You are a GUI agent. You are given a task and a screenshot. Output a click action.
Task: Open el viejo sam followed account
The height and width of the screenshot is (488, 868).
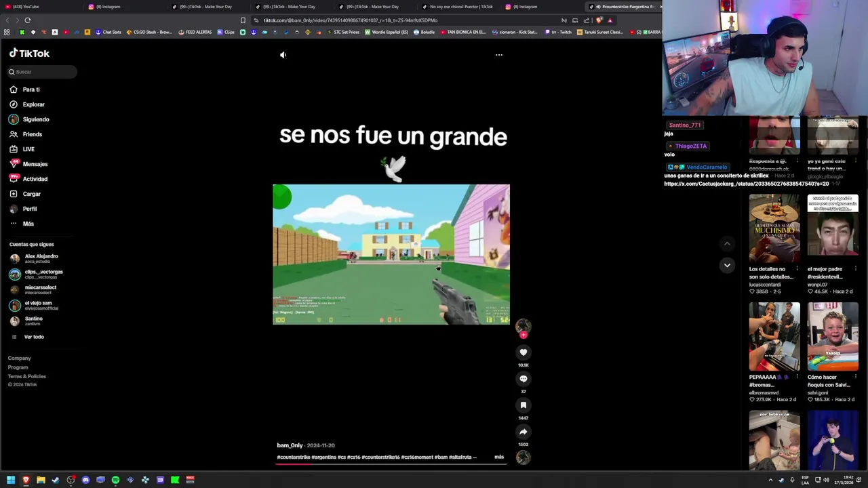coord(34,305)
